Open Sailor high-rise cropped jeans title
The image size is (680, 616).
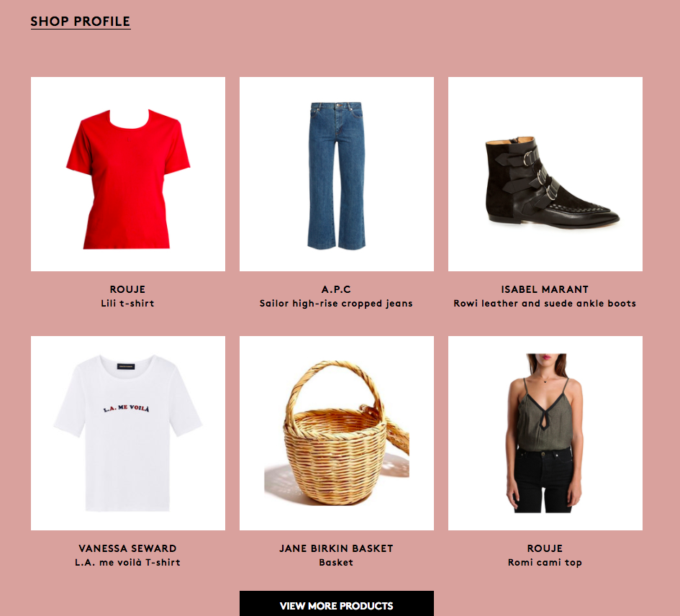click(x=336, y=304)
